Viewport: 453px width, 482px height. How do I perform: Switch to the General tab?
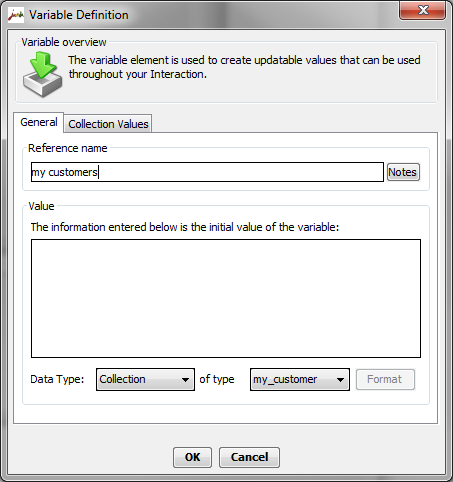click(39, 122)
